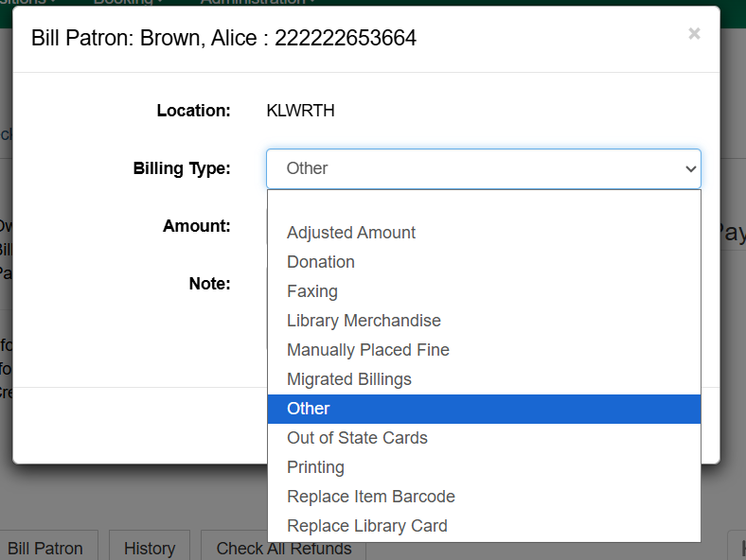Image resolution: width=746 pixels, height=560 pixels.
Task: Select Replace Library Card option
Action: pos(366,526)
